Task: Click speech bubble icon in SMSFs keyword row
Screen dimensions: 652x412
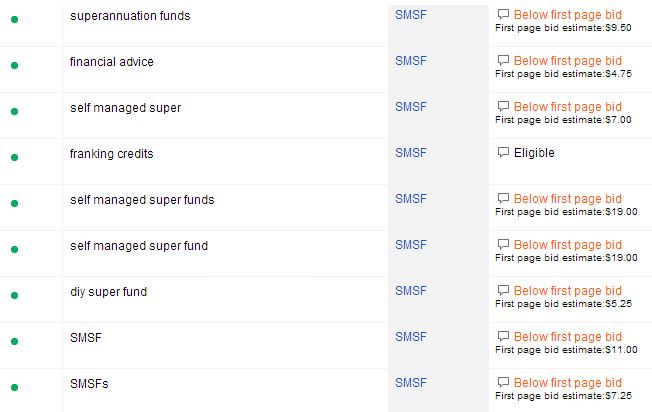Action: click(x=503, y=382)
